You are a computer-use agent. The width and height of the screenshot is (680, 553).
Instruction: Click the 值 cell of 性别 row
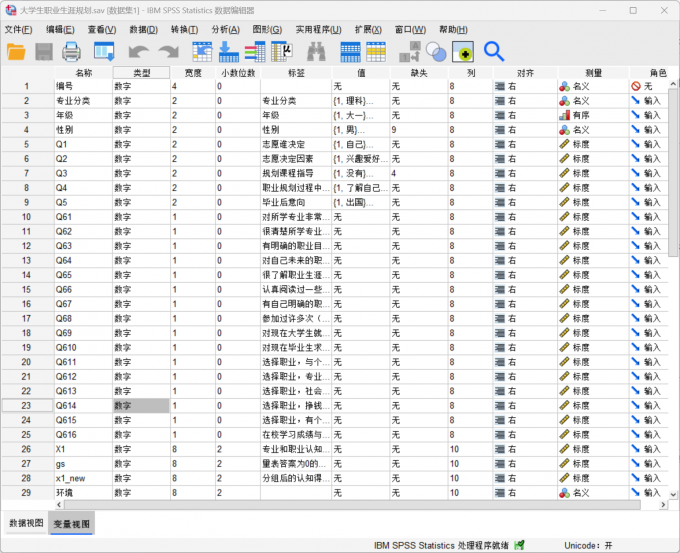tap(360, 130)
